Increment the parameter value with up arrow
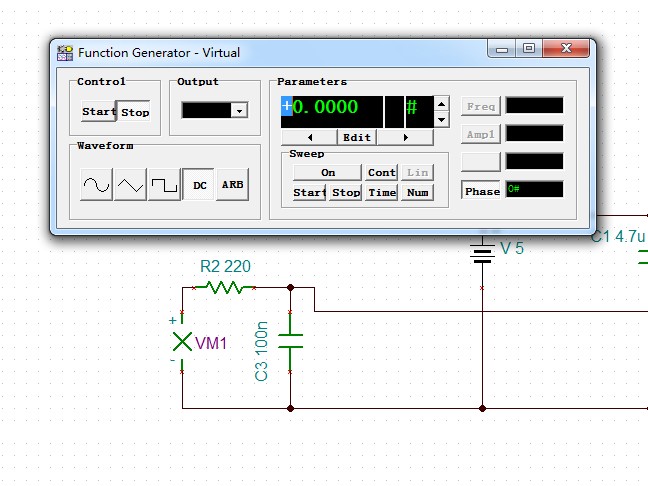 [x=441, y=104]
